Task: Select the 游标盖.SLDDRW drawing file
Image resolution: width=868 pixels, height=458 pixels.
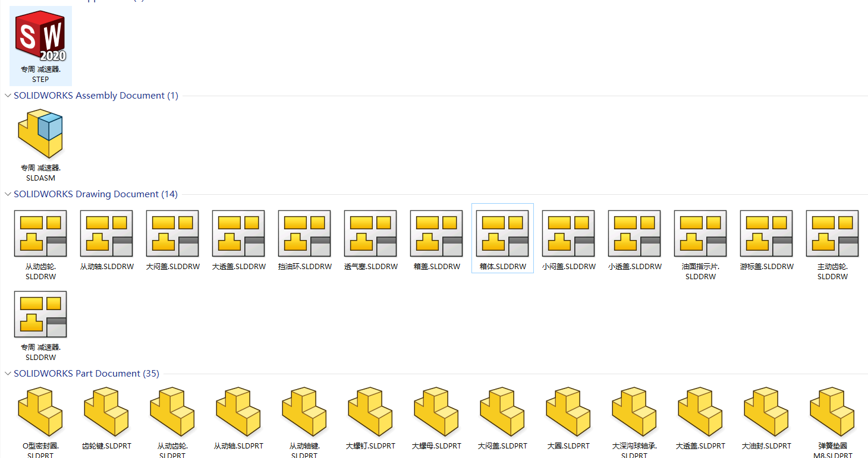Action: click(x=766, y=240)
